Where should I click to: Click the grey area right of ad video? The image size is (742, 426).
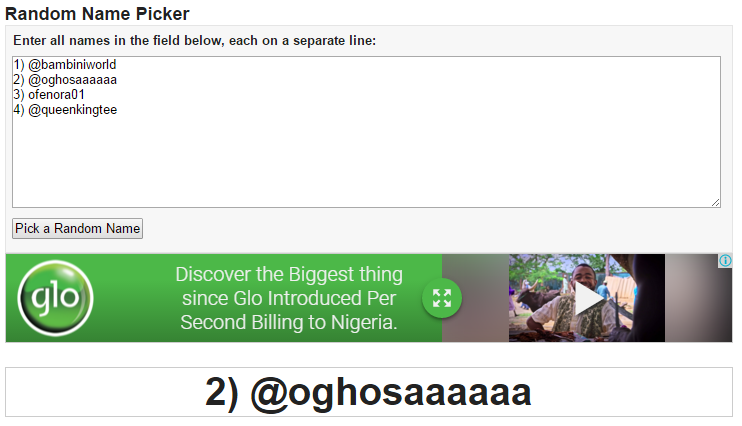click(698, 298)
